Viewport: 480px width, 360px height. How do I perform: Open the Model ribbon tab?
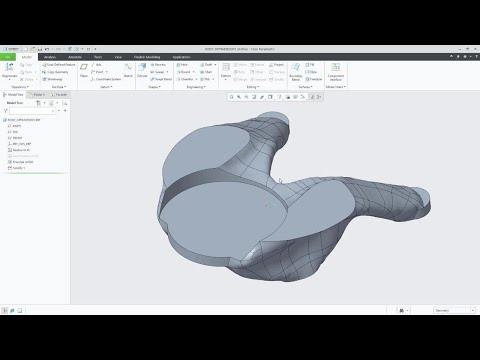click(27, 57)
